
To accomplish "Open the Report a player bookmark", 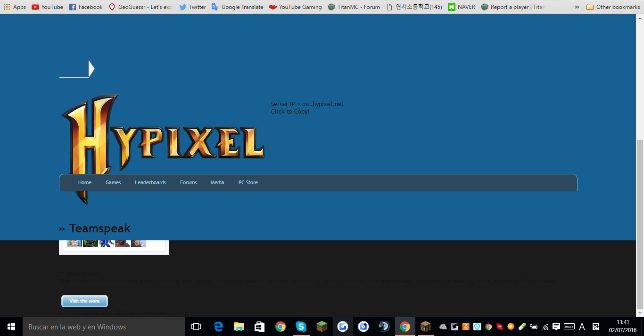I will pyautogui.click(x=513, y=7).
